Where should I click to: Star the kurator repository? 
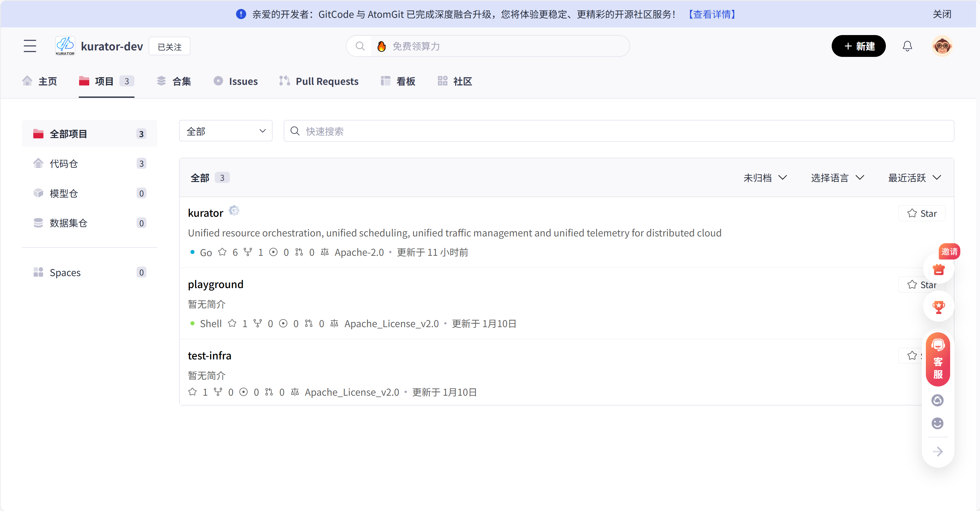coord(922,213)
